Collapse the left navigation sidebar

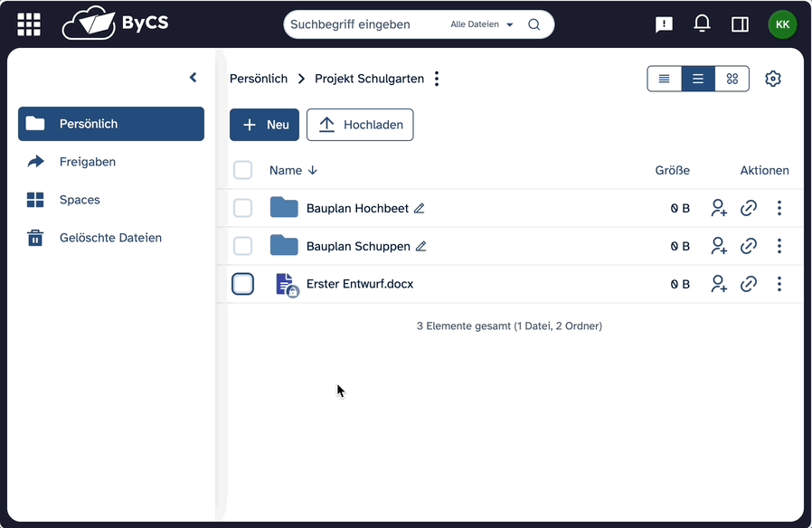193,78
